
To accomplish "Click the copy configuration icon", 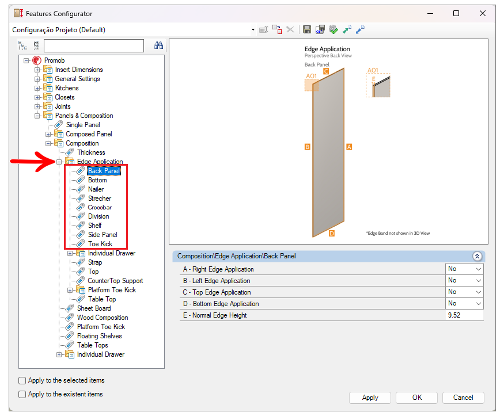I will pyautogui.click(x=277, y=29).
